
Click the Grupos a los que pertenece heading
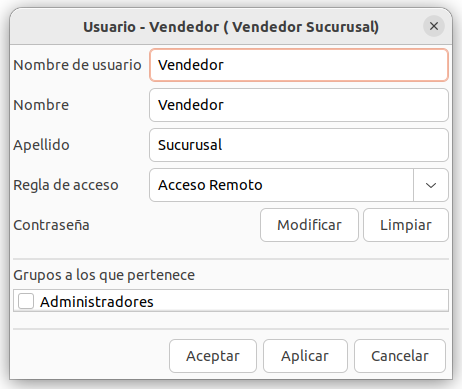[x=104, y=275]
